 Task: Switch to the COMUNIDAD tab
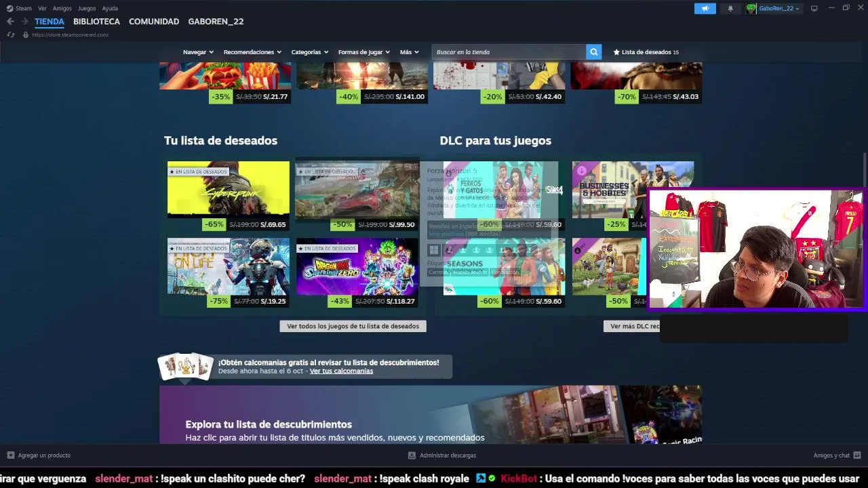154,22
